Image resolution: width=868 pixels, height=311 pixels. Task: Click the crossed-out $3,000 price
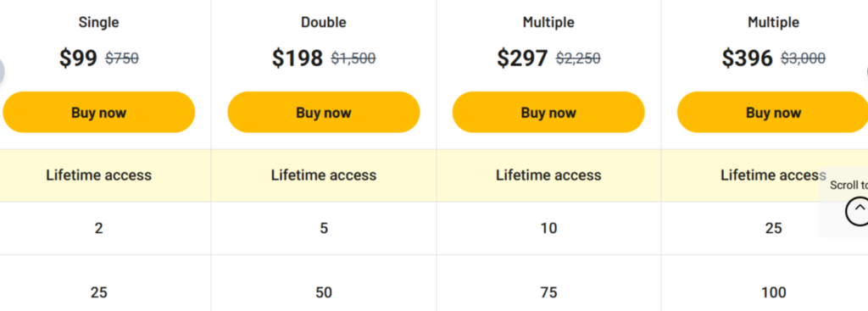(x=804, y=58)
